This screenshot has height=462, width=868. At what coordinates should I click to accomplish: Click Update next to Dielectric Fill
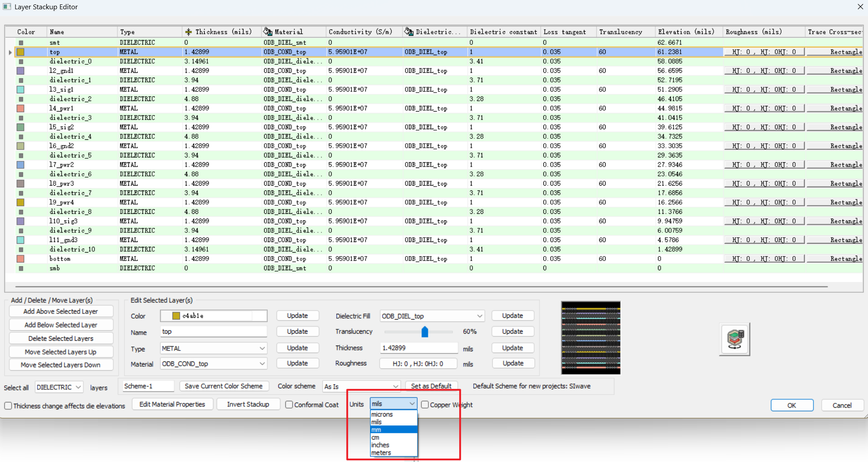[x=513, y=316]
